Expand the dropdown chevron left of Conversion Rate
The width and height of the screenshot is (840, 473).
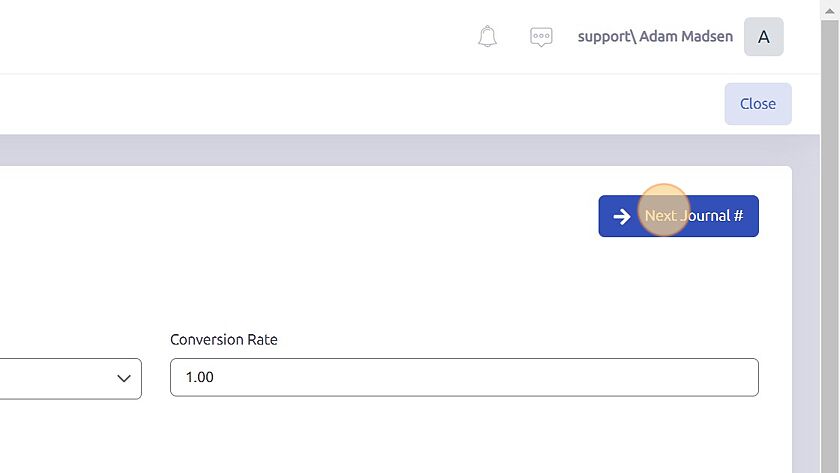(x=124, y=379)
